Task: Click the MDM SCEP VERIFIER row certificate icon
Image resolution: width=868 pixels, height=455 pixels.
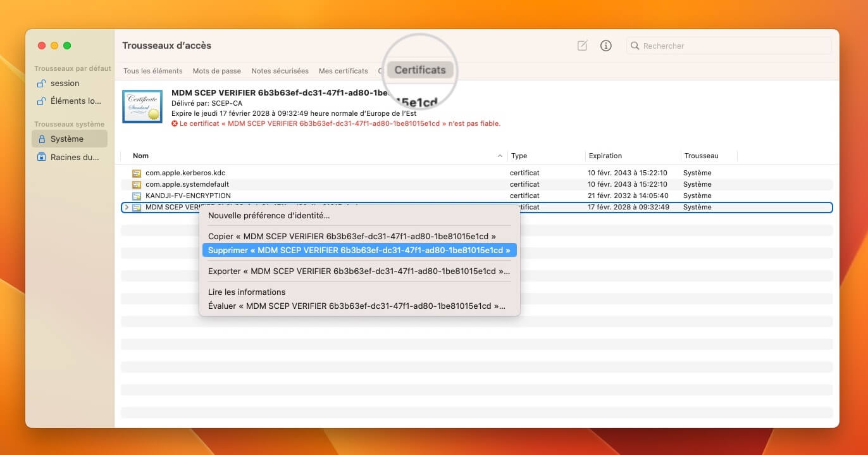Action: (x=137, y=207)
